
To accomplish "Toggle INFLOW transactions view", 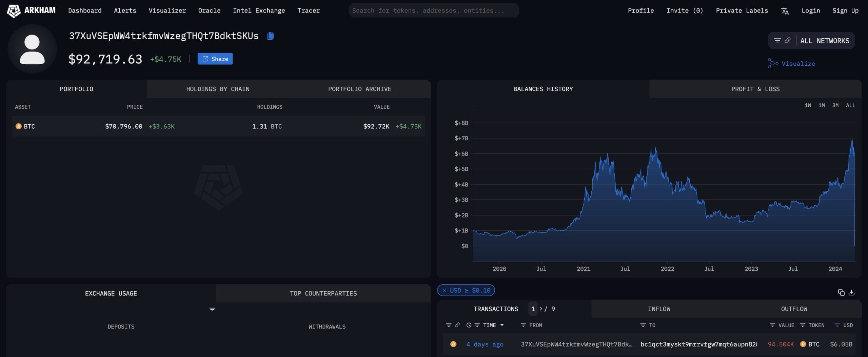I will (659, 309).
